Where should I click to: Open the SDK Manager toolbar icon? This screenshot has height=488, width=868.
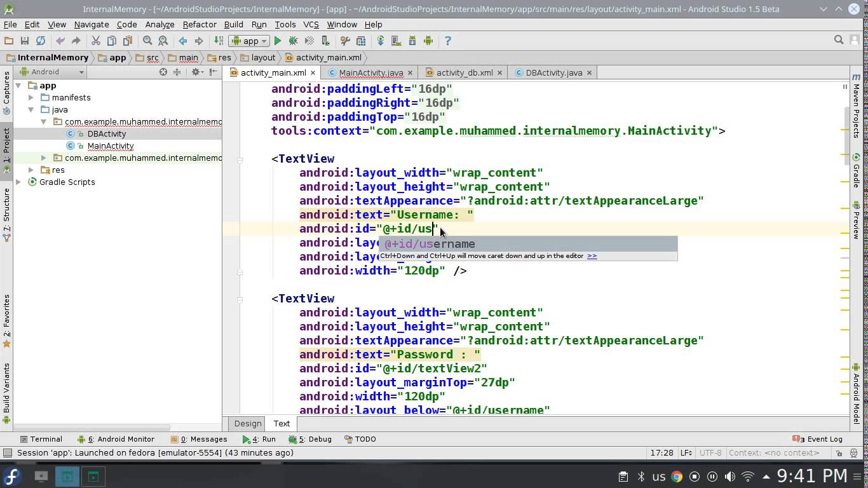tap(412, 41)
